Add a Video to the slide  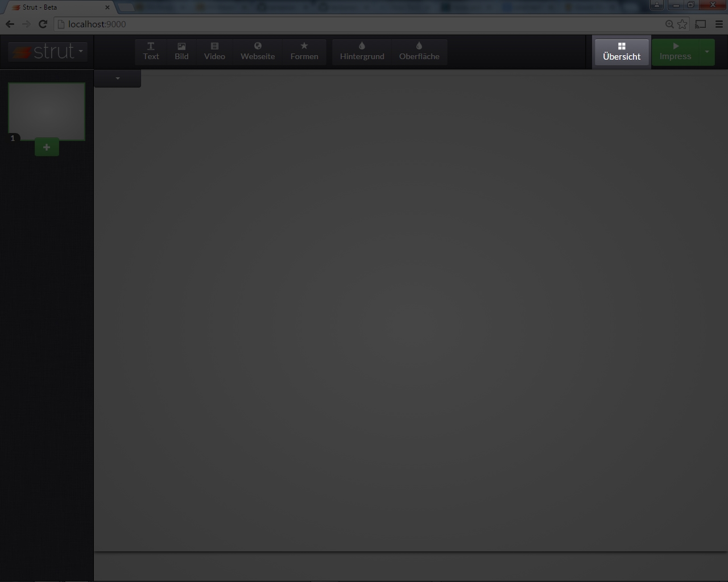[x=214, y=51]
